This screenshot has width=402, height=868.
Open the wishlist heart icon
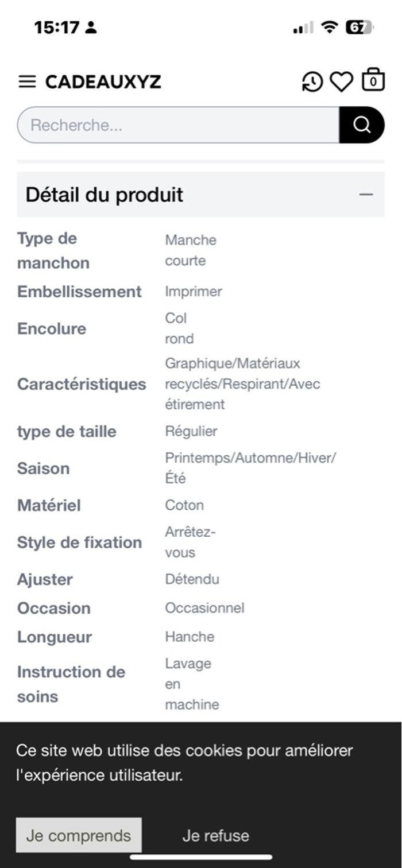pos(341,82)
